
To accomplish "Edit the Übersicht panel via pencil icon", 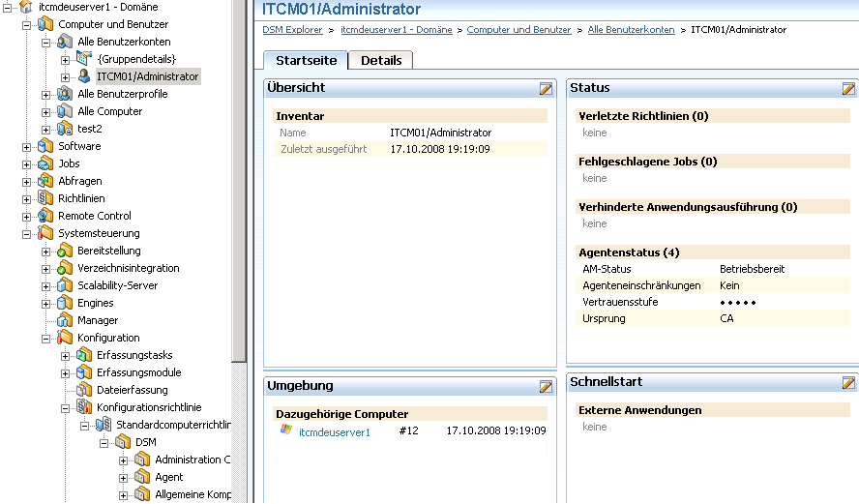I will [x=546, y=89].
